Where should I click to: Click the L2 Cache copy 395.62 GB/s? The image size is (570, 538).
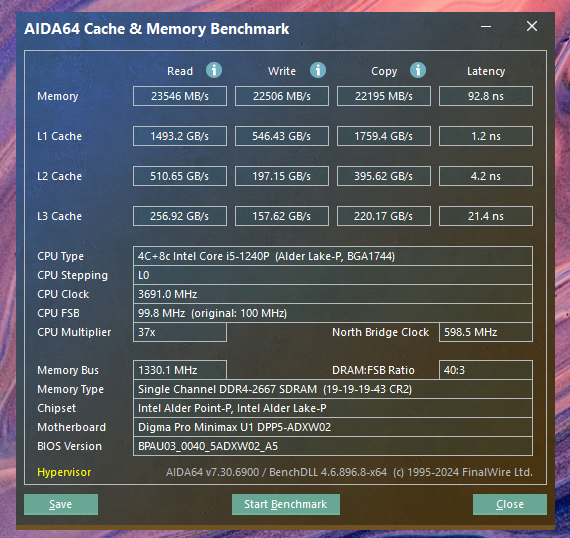(x=384, y=176)
